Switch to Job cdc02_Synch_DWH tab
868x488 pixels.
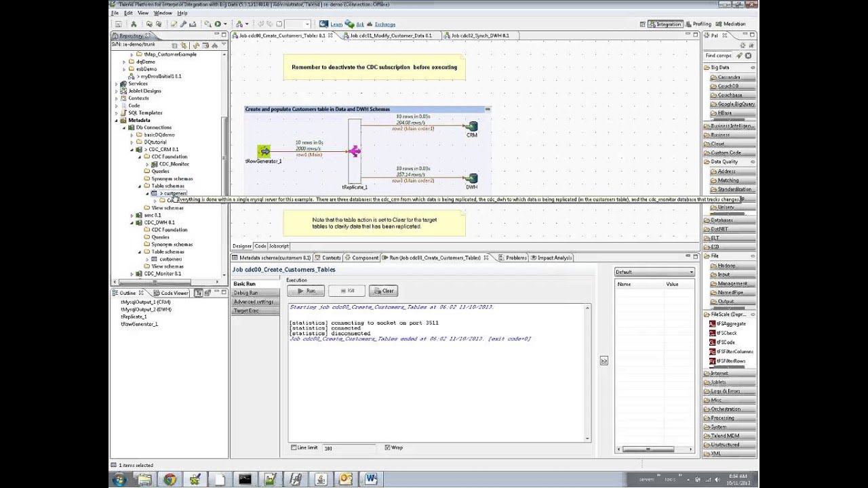479,35
